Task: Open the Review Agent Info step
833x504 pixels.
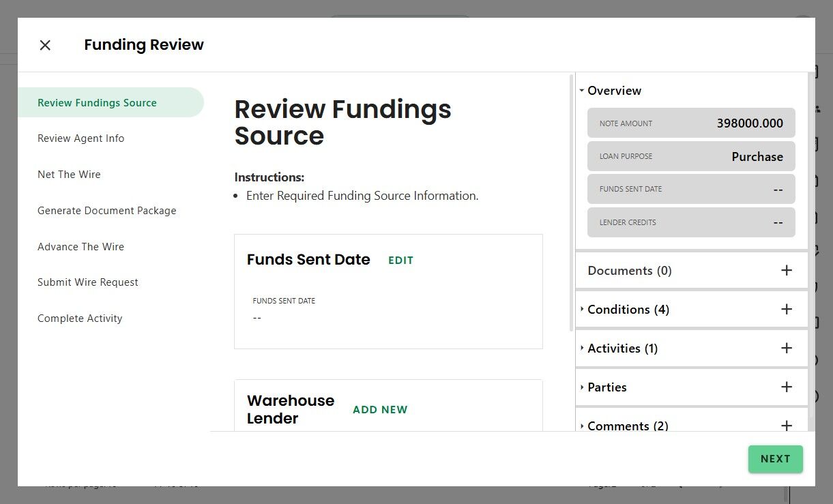Action: click(x=81, y=138)
